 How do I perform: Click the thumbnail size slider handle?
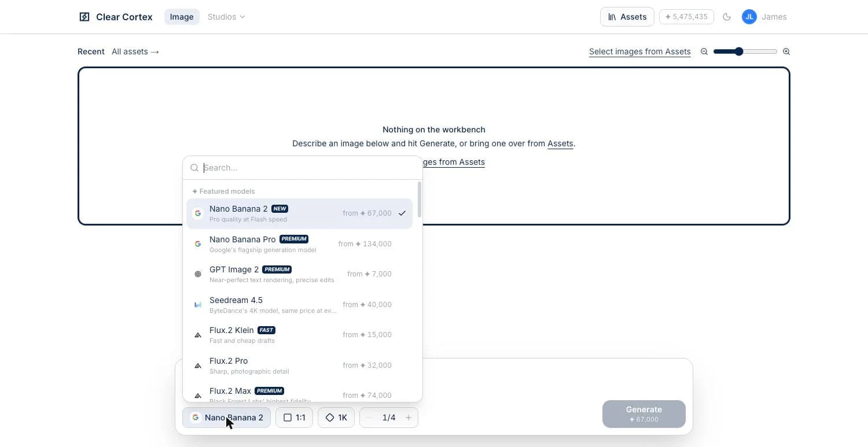click(x=739, y=51)
